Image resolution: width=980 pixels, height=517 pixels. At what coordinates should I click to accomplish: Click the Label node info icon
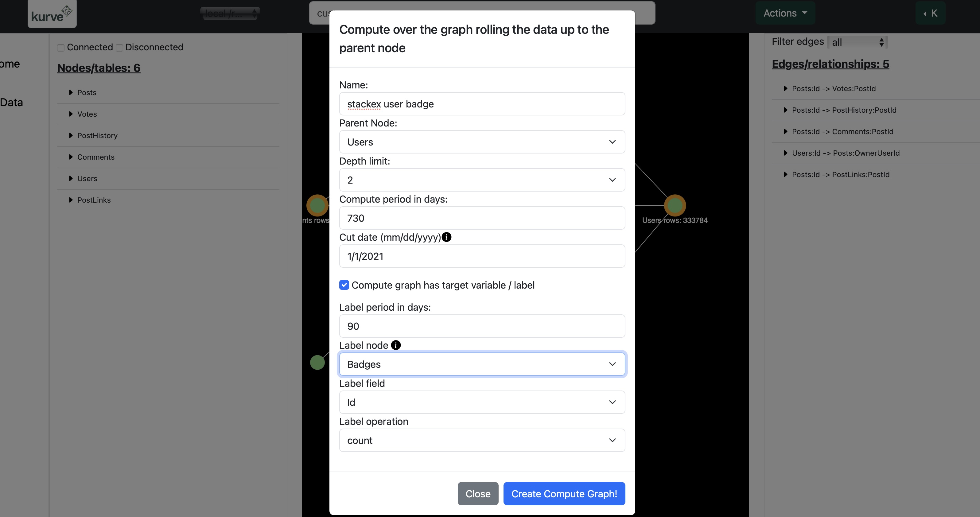click(396, 345)
